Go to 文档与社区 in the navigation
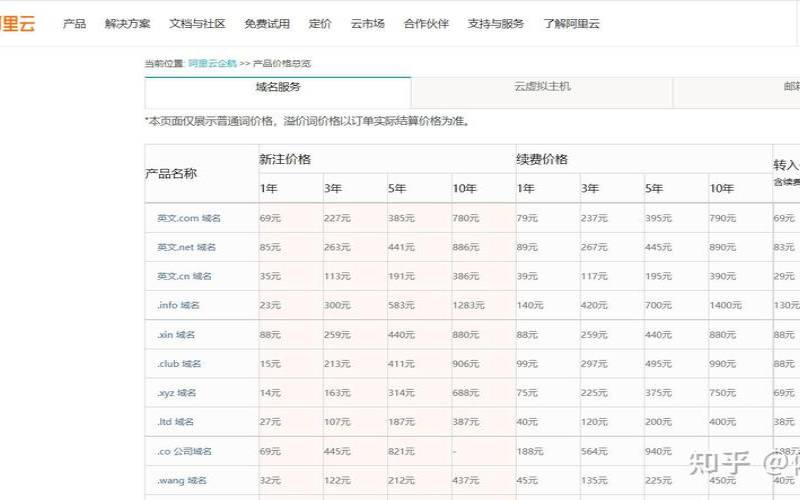 coord(197,23)
